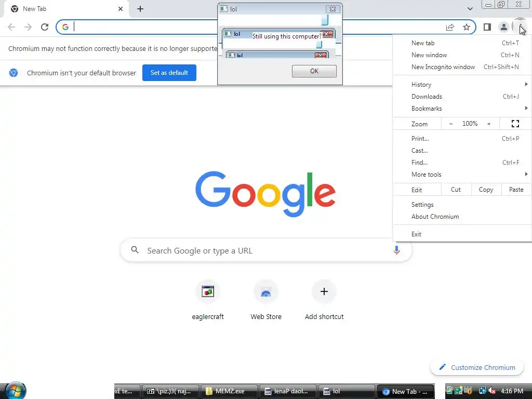Click Paste in the Edit row
The height and width of the screenshot is (399, 532).
[516, 190]
